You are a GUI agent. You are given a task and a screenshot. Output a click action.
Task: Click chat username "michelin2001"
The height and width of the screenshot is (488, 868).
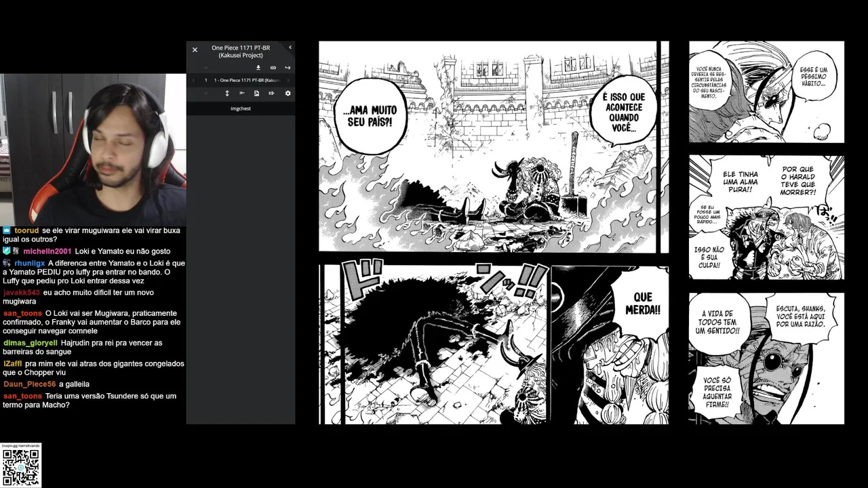[x=47, y=251]
